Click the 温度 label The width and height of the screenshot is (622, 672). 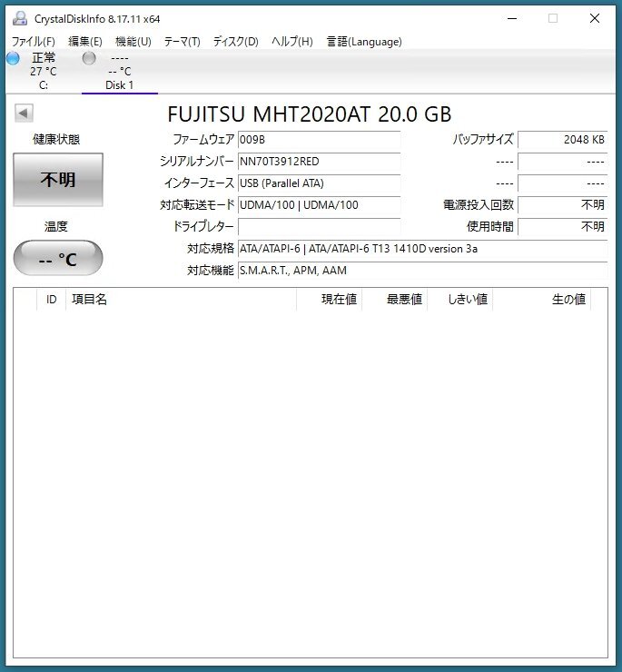[x=56, y=226]
